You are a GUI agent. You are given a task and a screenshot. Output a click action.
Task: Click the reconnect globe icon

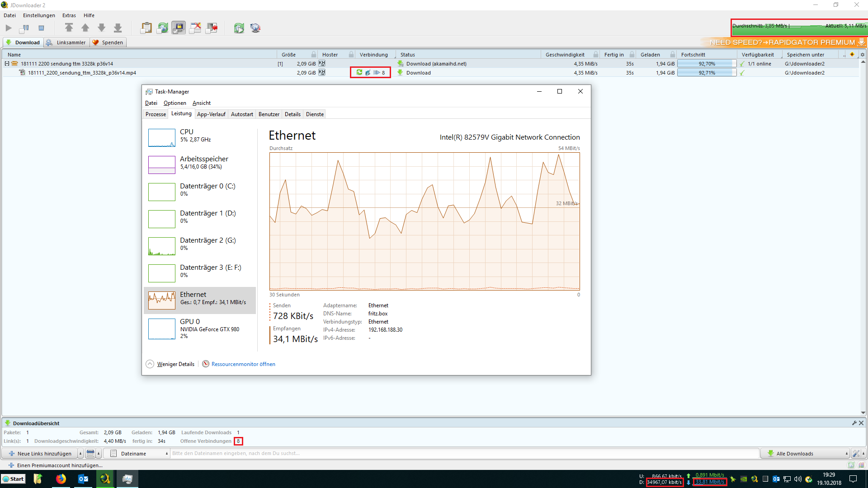255,28
